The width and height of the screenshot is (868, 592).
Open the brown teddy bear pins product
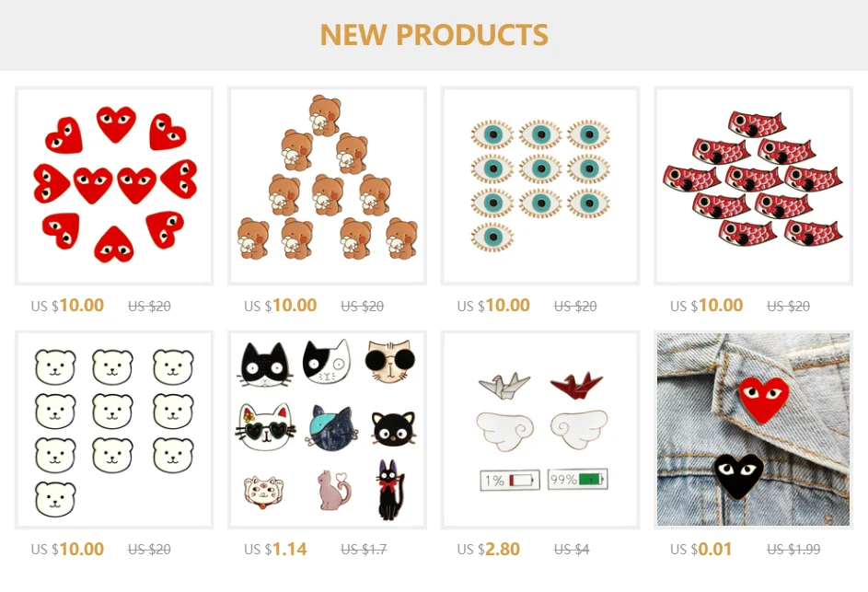pyautogui.click(x=327, y=186)
